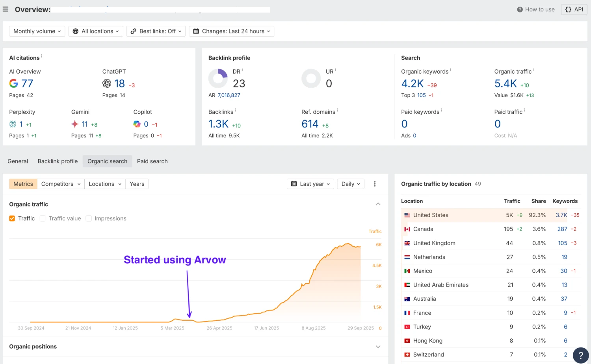The width and height of the screenshot is (591, 364).
Task: Select the United Arab Emirates row
Action: [x=491, y=285]
